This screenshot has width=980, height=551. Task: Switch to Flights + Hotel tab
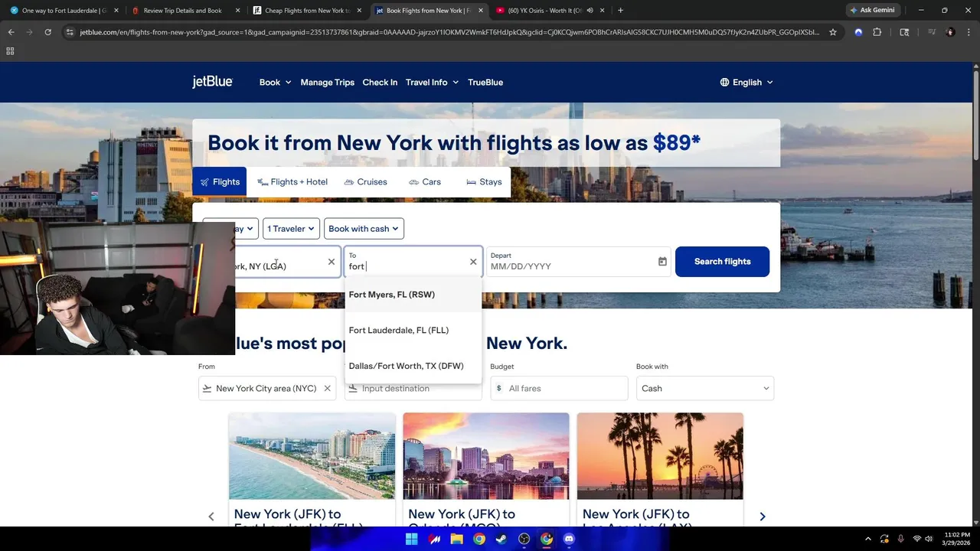pyautogui.click(x=292, y=182)
